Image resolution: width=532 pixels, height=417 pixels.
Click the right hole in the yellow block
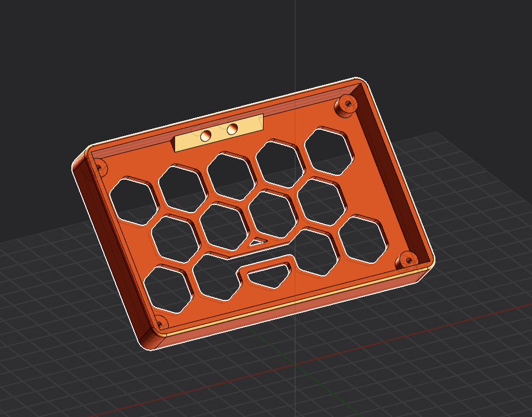click(232, 129)
